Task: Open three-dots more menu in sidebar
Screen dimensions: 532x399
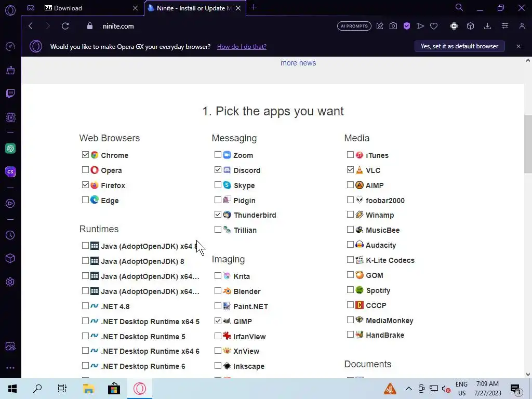Action: point(10,368)
